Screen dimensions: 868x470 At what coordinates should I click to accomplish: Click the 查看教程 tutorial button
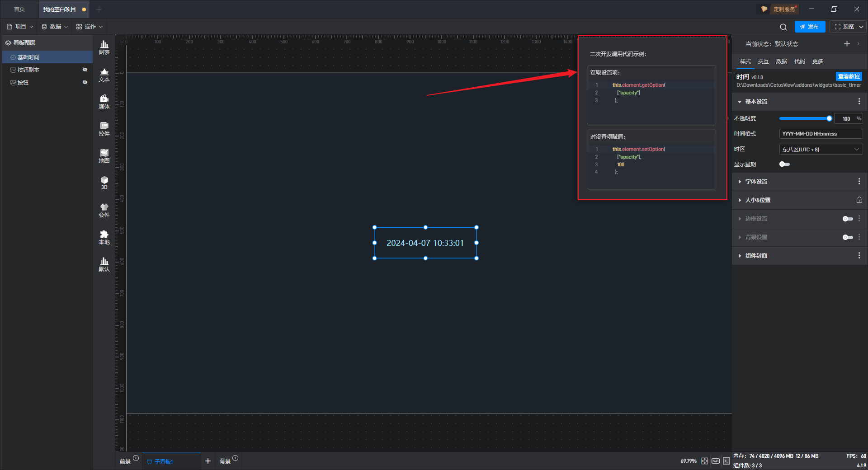pyautogui.click(x=849, y=76)
